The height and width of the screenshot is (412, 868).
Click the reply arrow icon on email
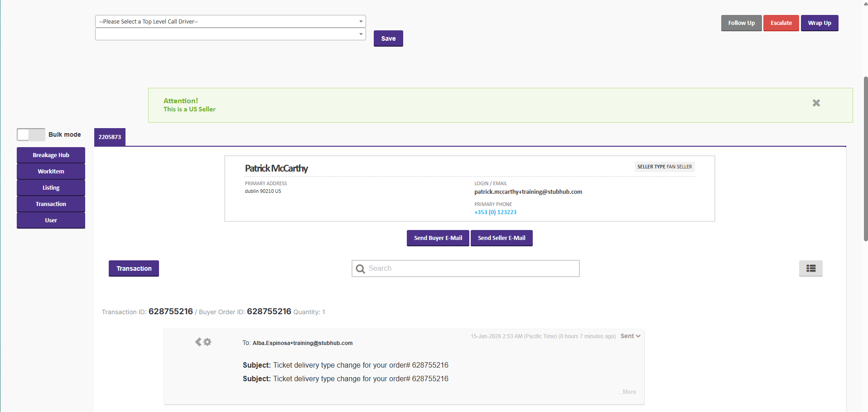point(198,342)
